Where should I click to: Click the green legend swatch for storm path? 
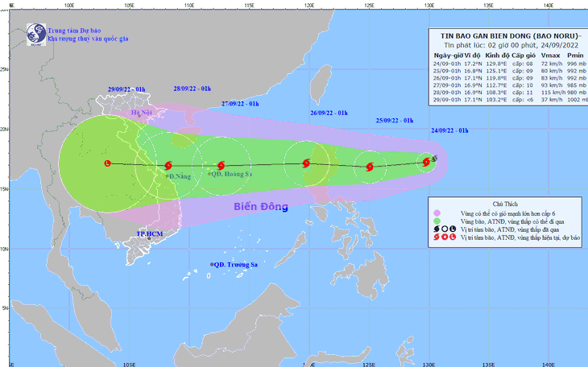click(x=437, y=221)
